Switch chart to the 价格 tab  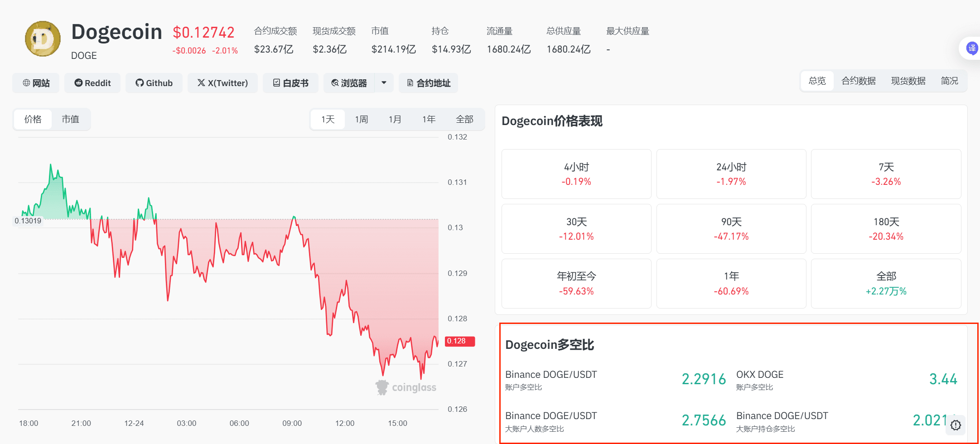click(x=33, y=119)
